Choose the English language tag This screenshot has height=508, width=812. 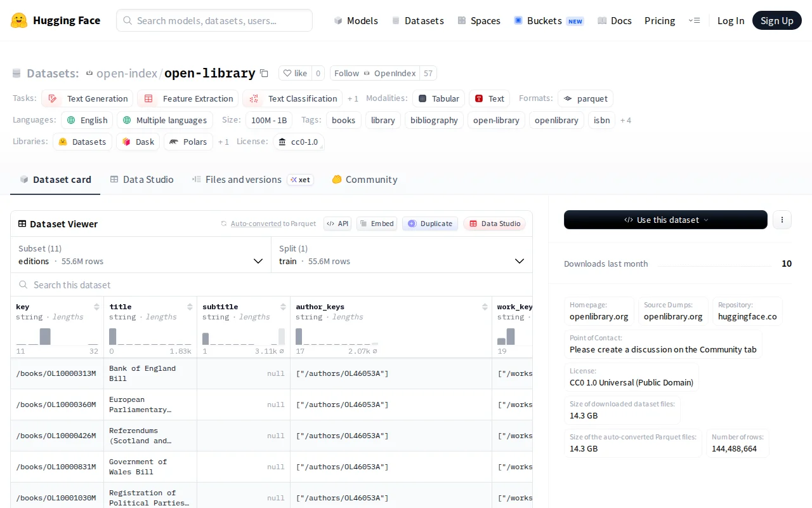tap(87, 120)
